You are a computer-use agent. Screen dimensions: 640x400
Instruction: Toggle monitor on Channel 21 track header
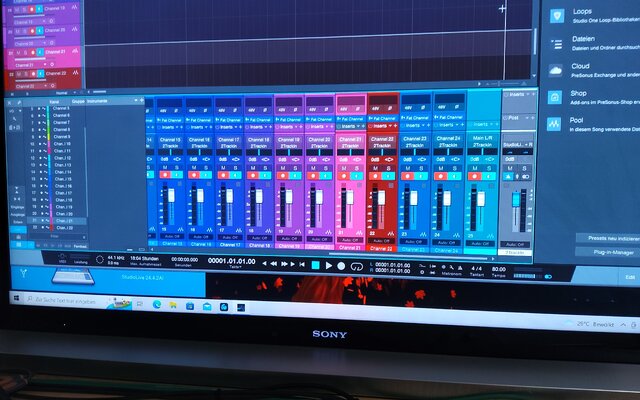40,52
